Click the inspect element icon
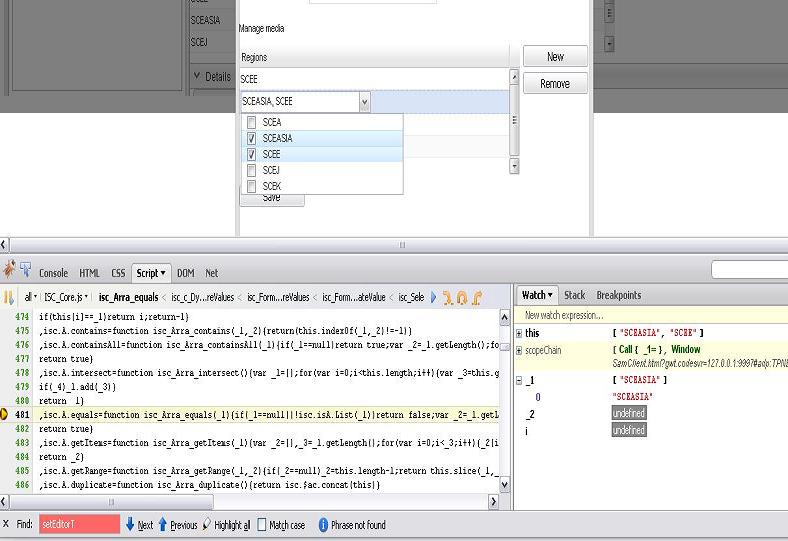This screenshot has height=541, width=788. pyautogui.click(x=25, y=270)
